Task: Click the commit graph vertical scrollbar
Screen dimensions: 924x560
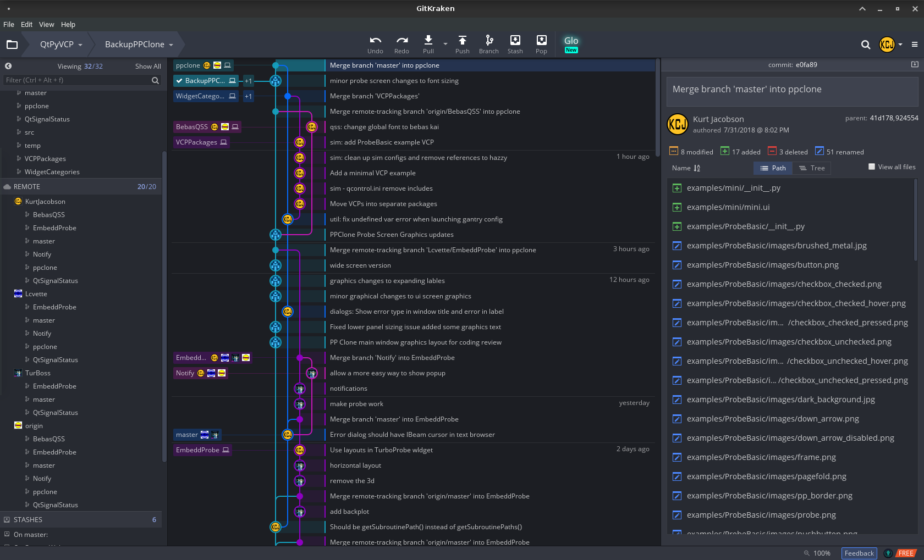Action: coord(657,107)
